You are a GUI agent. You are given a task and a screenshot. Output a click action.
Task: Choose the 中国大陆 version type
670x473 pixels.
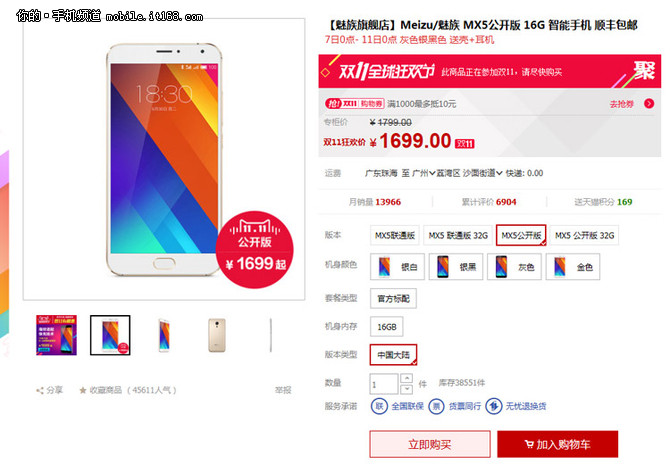[393, 355]
